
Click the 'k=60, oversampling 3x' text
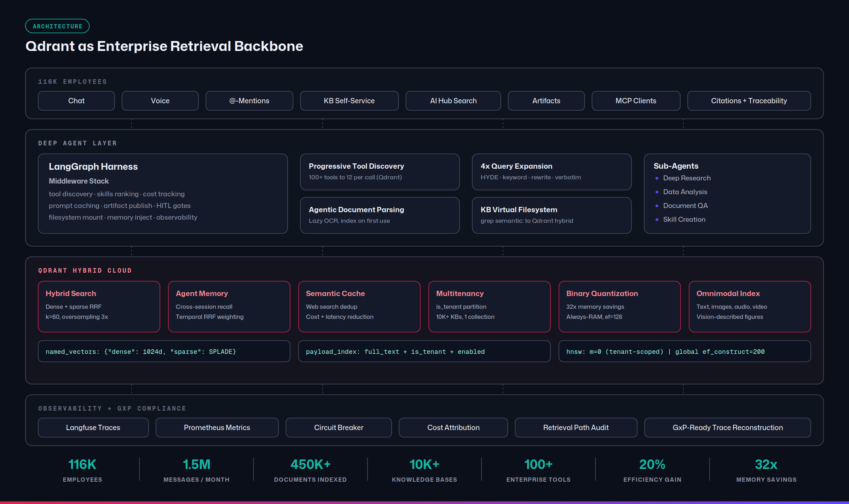pyautogui.click(x=77, y=317)
